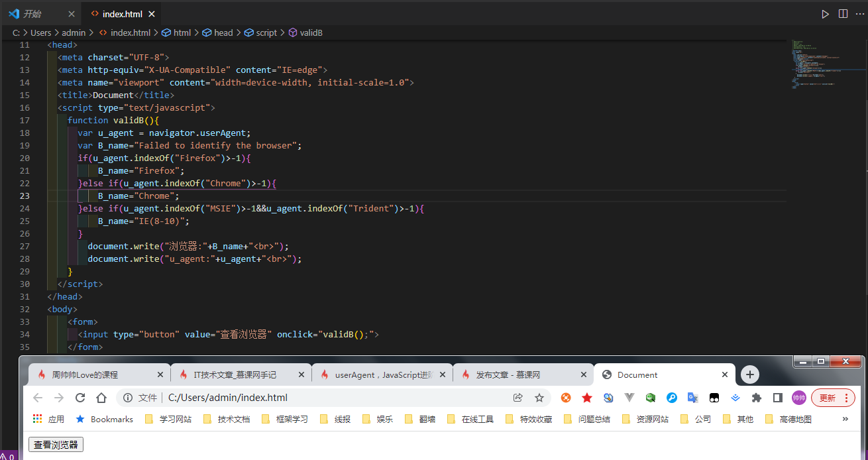Open the Bookmarks star folder
868x460 pixels.
pos(105,419)
